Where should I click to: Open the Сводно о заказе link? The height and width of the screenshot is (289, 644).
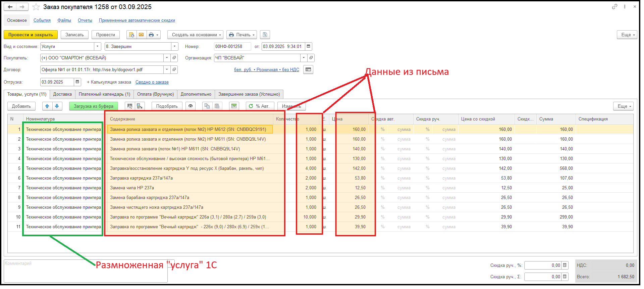tap(152, 82)
